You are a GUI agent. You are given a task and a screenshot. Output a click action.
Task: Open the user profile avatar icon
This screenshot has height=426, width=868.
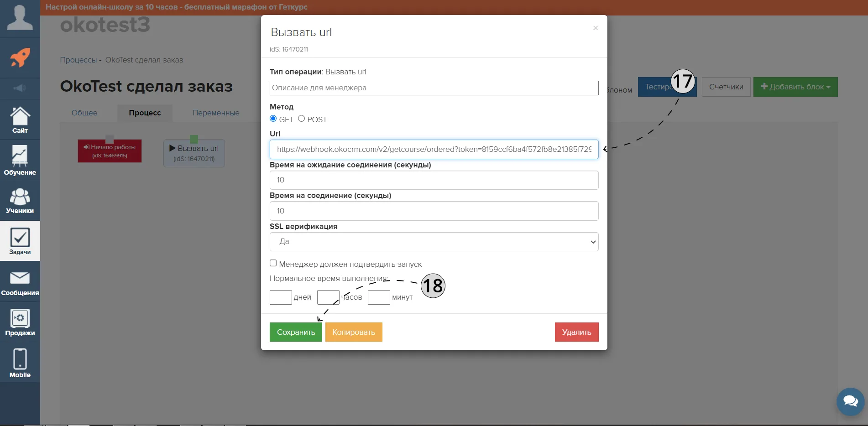coord(20,18)
